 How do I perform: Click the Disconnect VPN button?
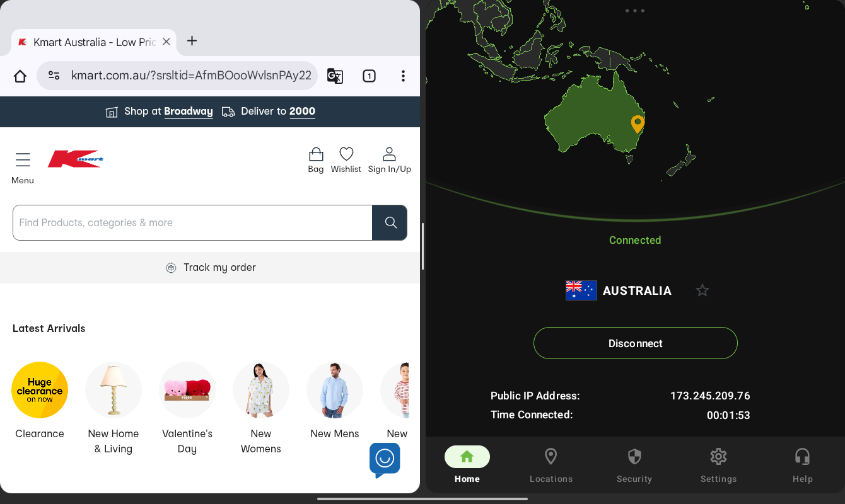tap(636, 343)
